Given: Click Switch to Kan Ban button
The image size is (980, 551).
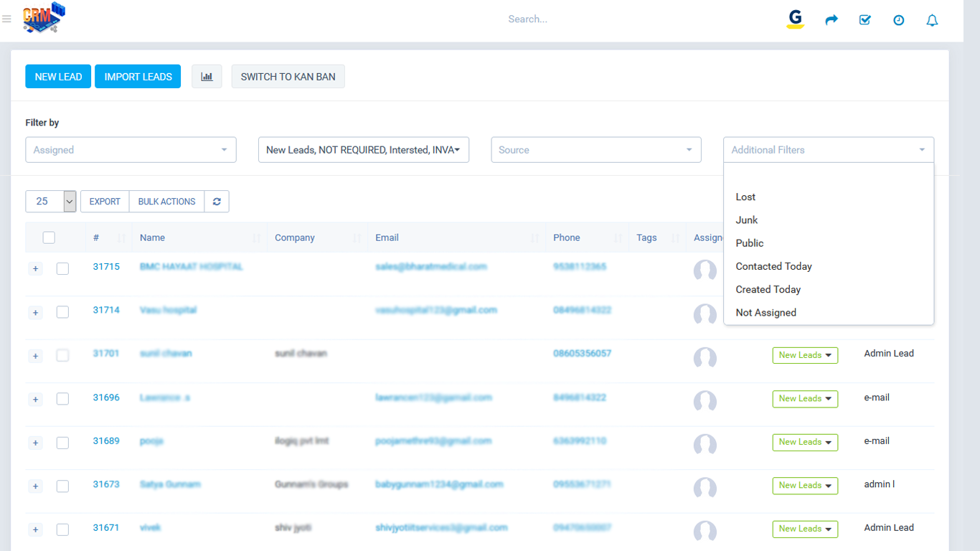Looking at the screenshot, I should [288, 77].
